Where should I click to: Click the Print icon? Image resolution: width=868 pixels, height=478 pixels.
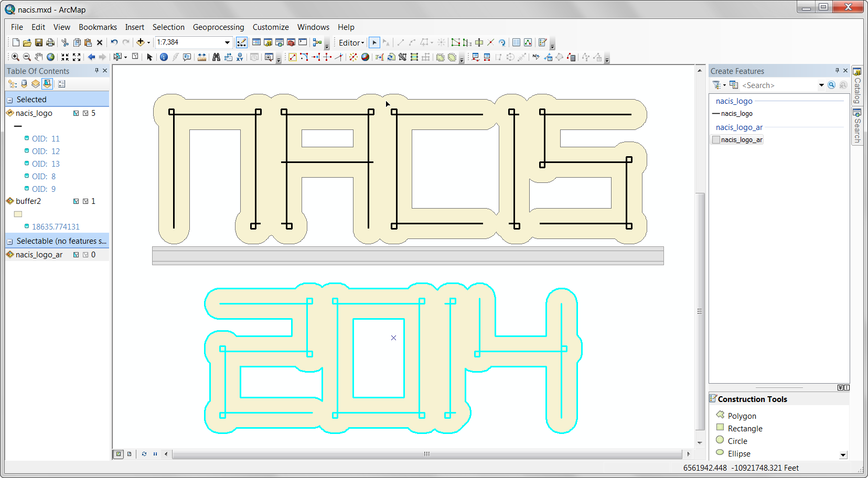50,42
